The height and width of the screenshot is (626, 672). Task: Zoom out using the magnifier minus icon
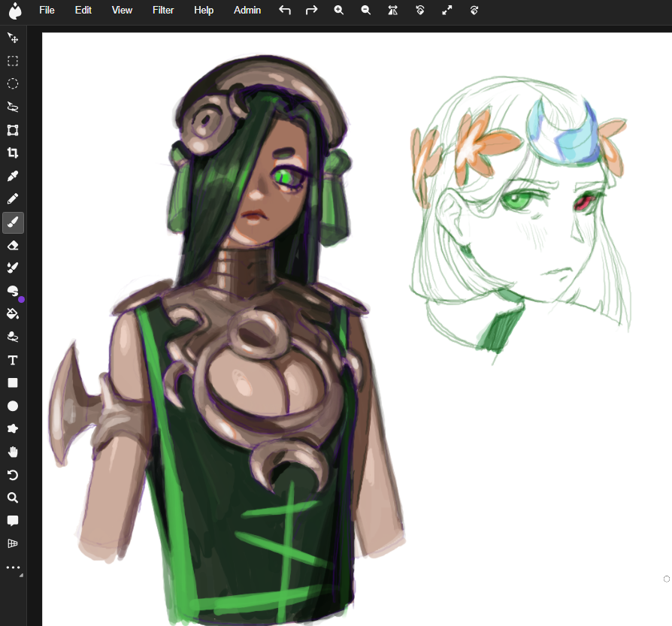(365, 11)
